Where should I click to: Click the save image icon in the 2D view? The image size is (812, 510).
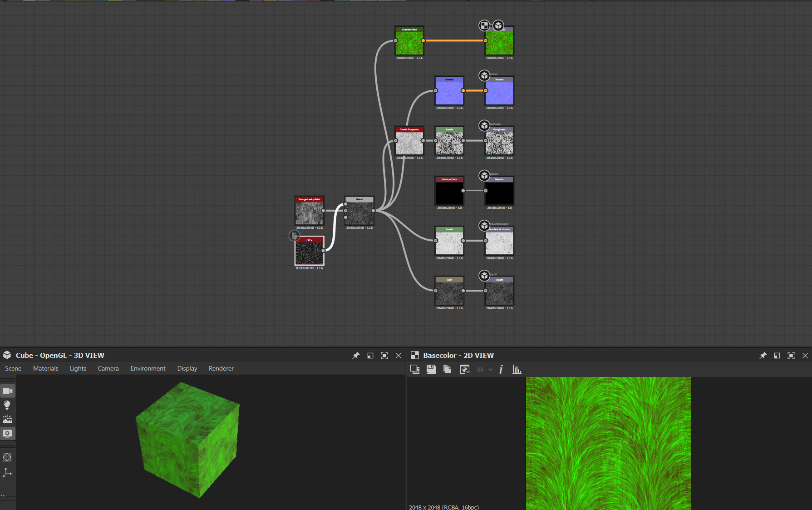tap(431, 370)
